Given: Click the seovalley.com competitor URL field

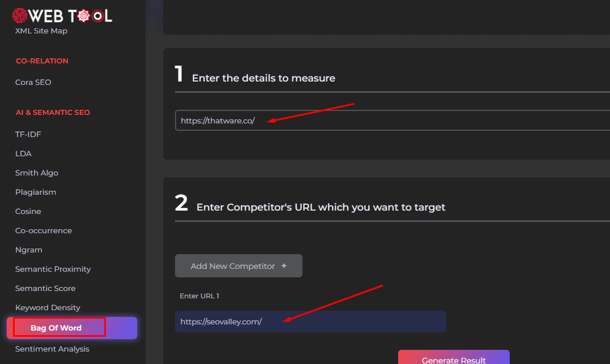Looking at the screenshot, I should [x=310, y=322].
